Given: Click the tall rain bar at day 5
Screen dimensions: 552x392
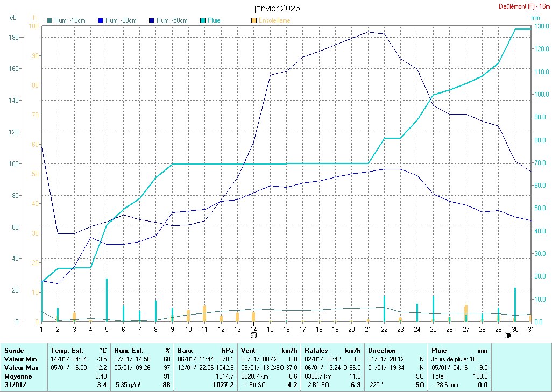Looking at the screenshot, I should pos(107,299).
